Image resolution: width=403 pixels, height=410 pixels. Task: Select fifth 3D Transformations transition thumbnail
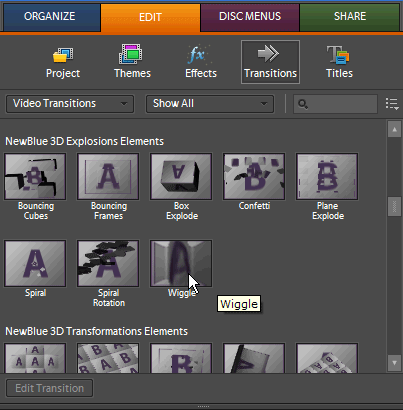(327, 358)
